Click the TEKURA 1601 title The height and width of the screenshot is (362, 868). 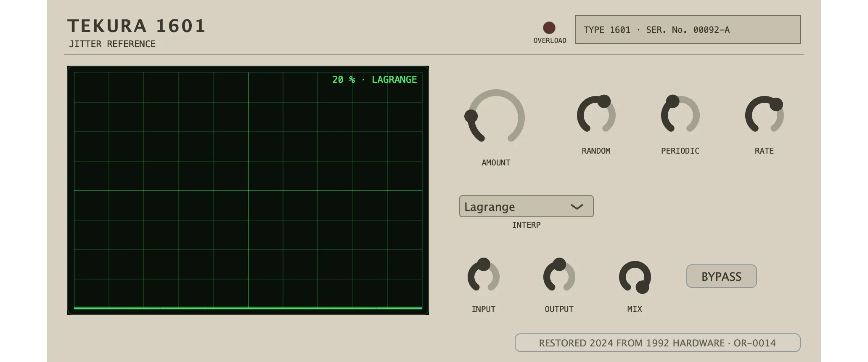(137, 26)
